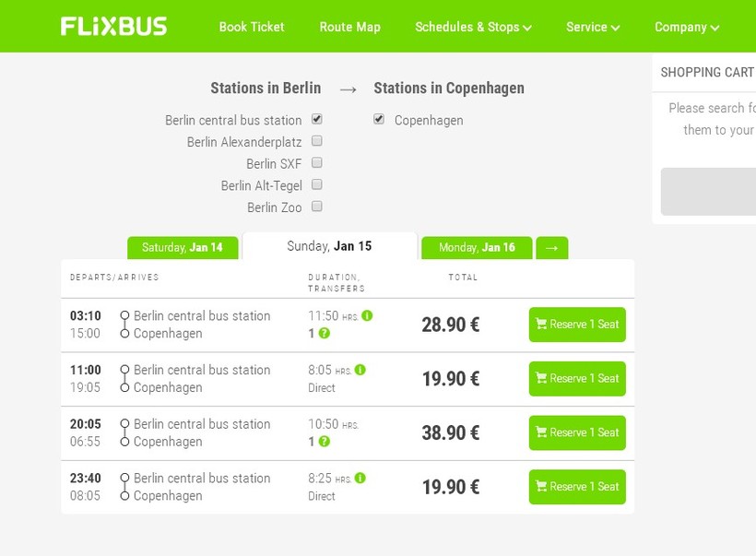The height and width of the screenshot is (556, 756).
Task: Expand the Company dropdown
Action: 687,27
